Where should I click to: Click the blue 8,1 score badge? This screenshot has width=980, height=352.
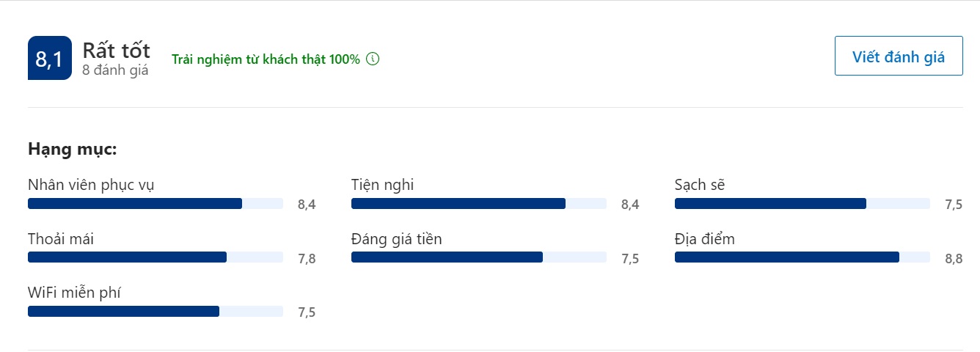pyautogui.click(x=50, y=58)
